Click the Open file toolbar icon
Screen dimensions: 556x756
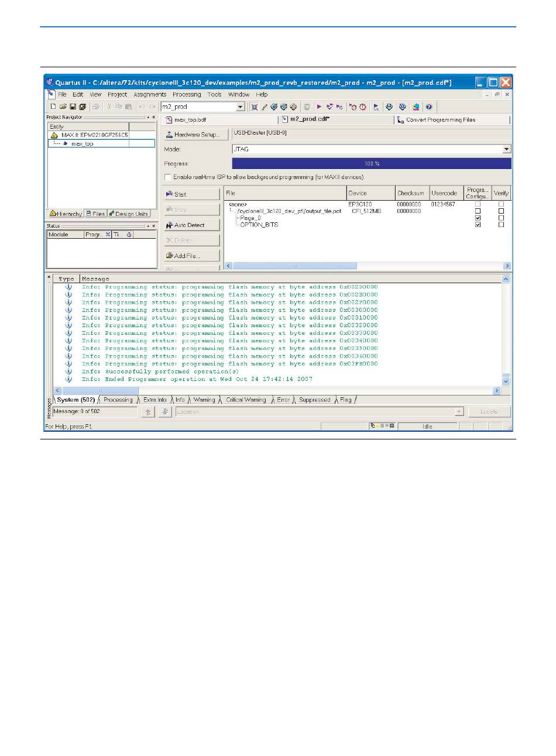tap(63, 106)
